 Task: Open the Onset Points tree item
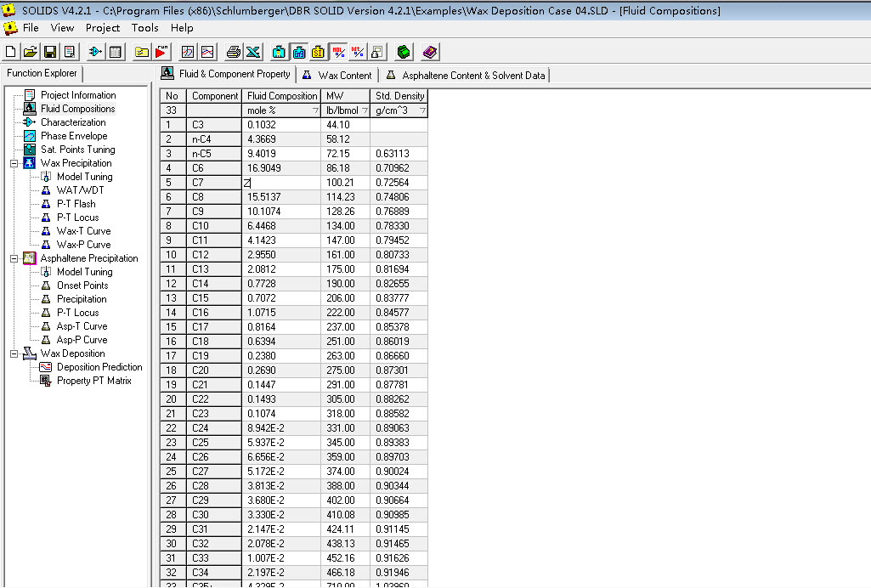pos(82,286)
